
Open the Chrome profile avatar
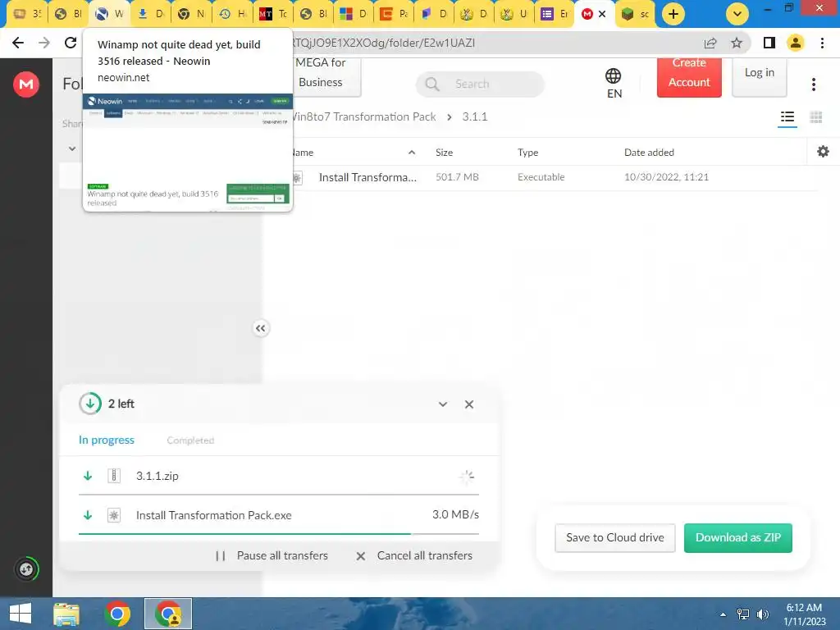point(796,43)
